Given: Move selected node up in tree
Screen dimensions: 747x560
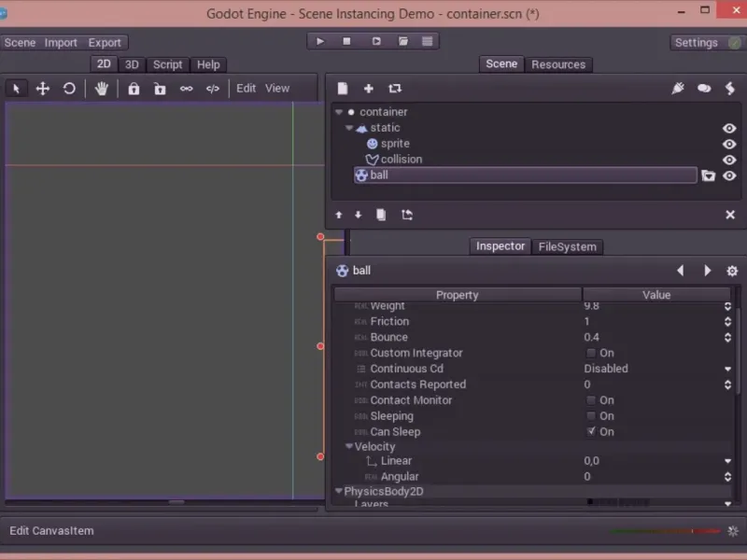Looking at the screenshot, I should [339, 215].
